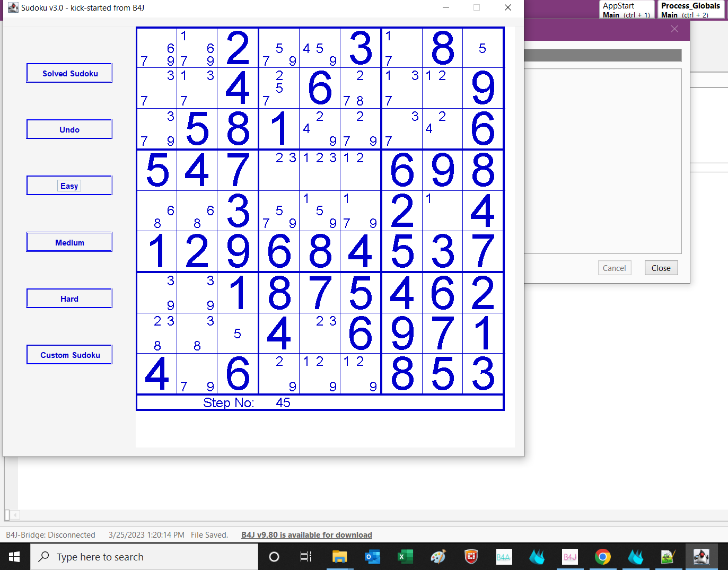This screenshot has height=570, width=728.
Task: Close the Sudoku v3.0 window
Action: [x=508, y=7]
